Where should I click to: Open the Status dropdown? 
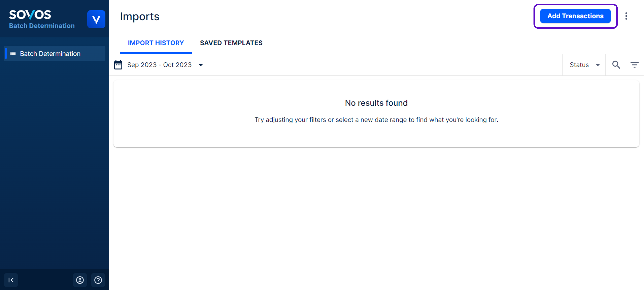(584, 65)
